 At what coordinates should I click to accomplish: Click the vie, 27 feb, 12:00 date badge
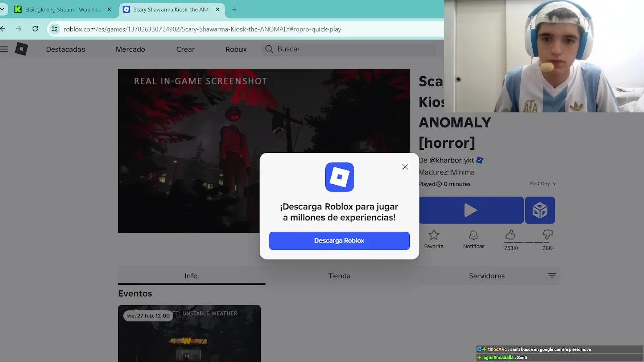coord(148,316)
